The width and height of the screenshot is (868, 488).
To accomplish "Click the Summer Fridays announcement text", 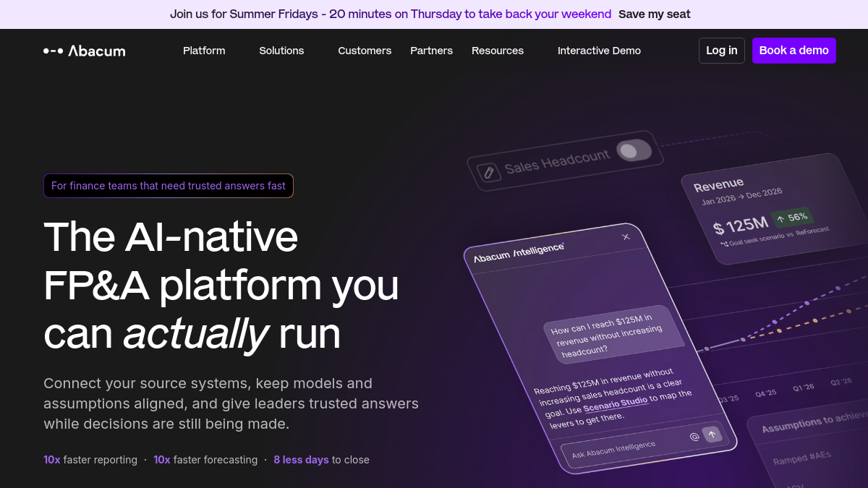I will tap(391, 14).
